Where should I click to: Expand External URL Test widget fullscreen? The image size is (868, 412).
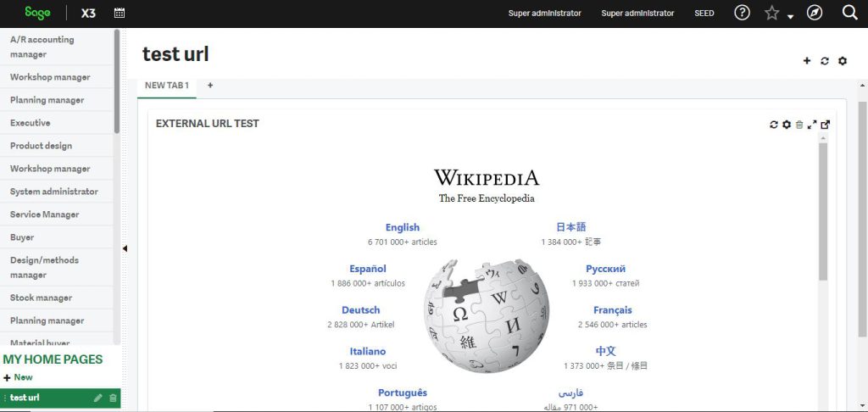(812, 125)
